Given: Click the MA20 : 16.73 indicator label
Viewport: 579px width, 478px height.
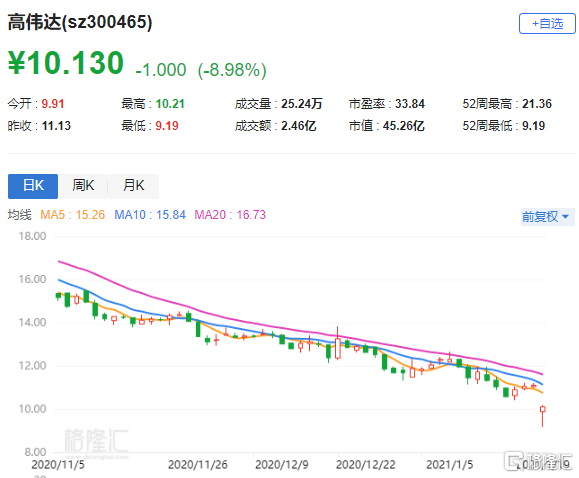Looking at the screenshot, I should pos(230,215).
